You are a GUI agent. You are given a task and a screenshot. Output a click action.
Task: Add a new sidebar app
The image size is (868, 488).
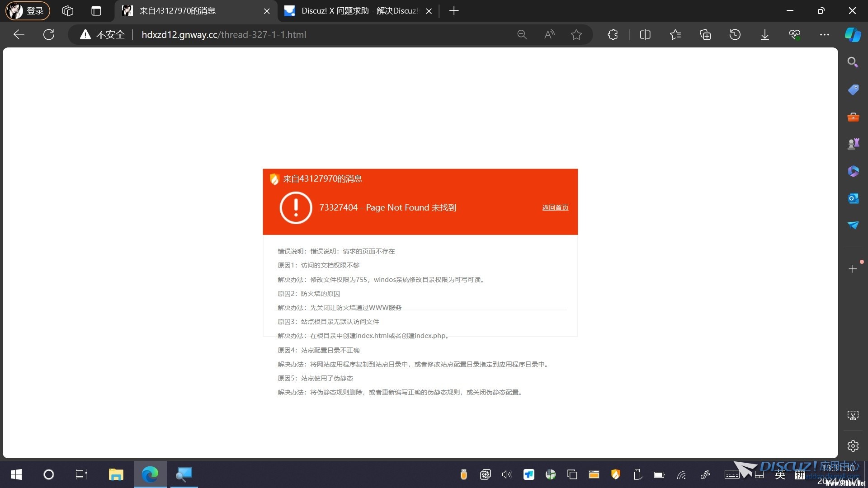tap(853, 269)
